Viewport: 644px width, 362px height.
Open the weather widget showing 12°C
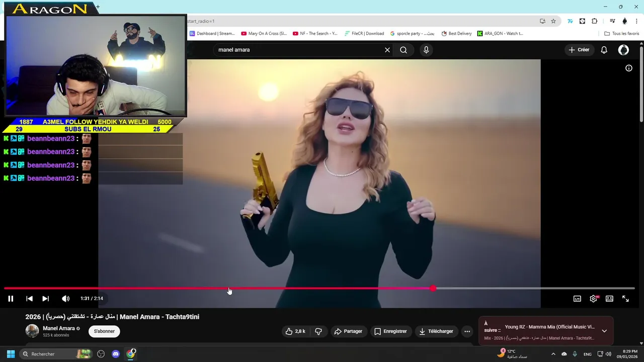pos(512,354)
